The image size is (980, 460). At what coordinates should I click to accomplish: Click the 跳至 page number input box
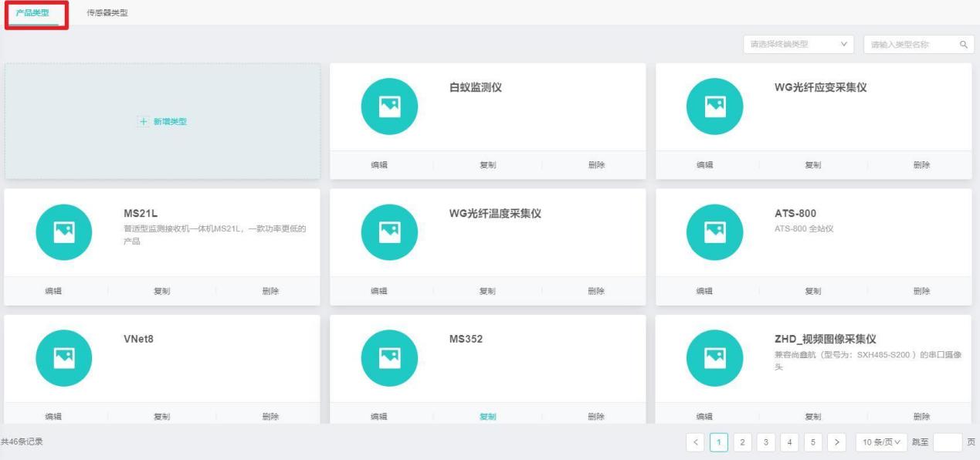947,442
